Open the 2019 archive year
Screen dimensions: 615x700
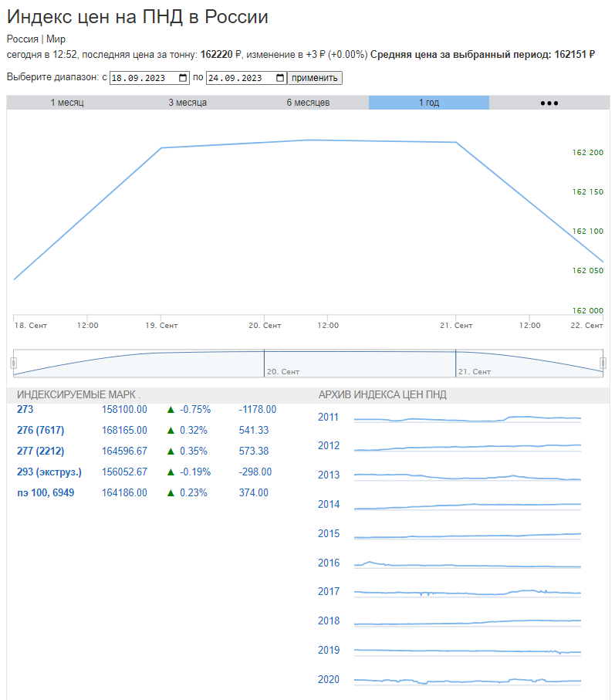329,650
